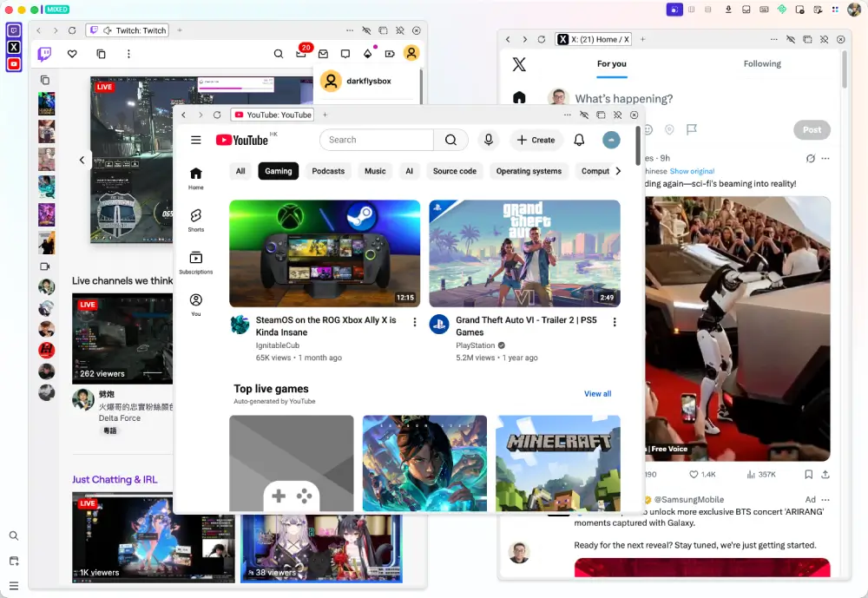
Task: Click Twitch sidebar hamburger icon at bottom
Action: coord(14,585)
